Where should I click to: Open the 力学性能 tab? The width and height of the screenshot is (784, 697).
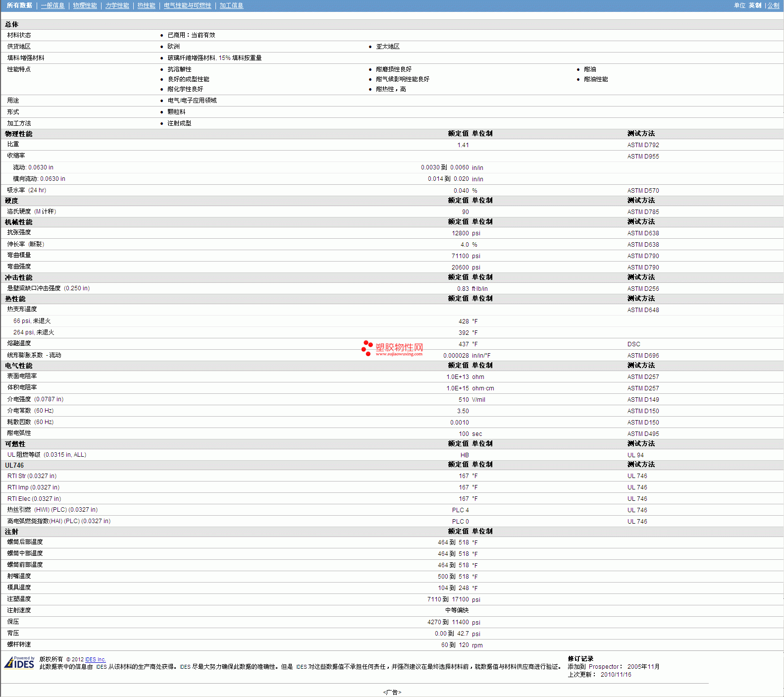(x=117, y=5)
